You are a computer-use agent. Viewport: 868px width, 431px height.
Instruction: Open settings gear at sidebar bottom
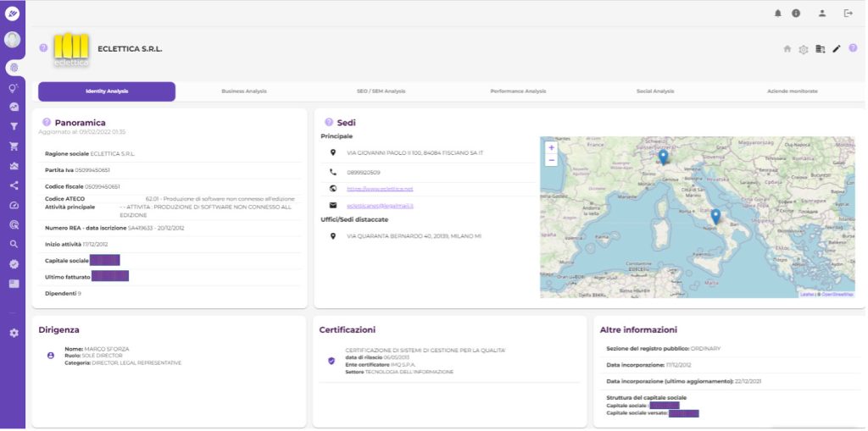[x=14, y=333]
